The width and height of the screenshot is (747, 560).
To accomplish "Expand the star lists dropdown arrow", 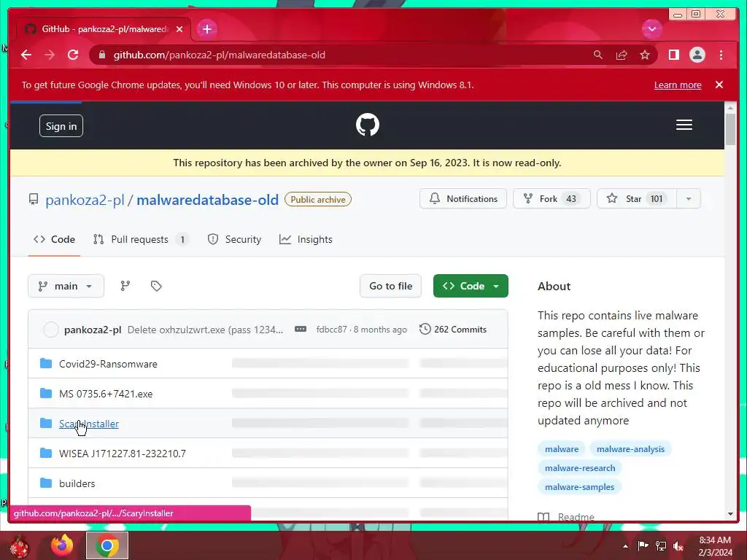I will click(x=689, y=198).
